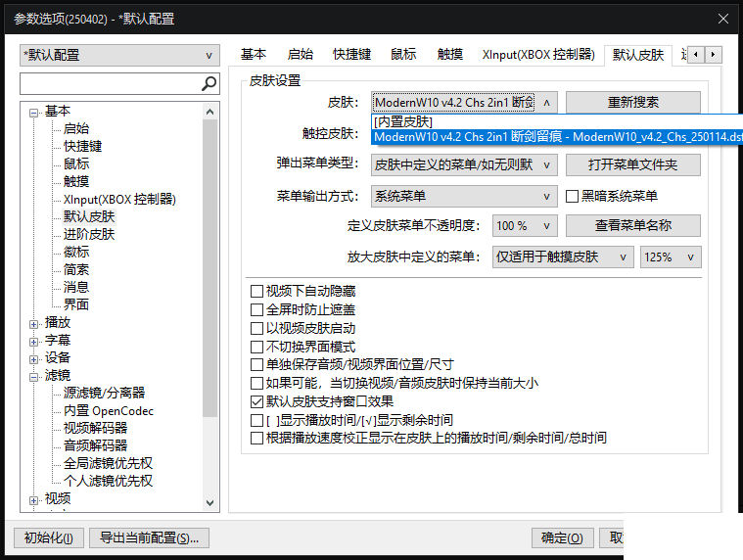Image resolution: width=743 pixels, height=560 pixels.
Task: Expand the 字幕 tree node
Action: (34, 341)
